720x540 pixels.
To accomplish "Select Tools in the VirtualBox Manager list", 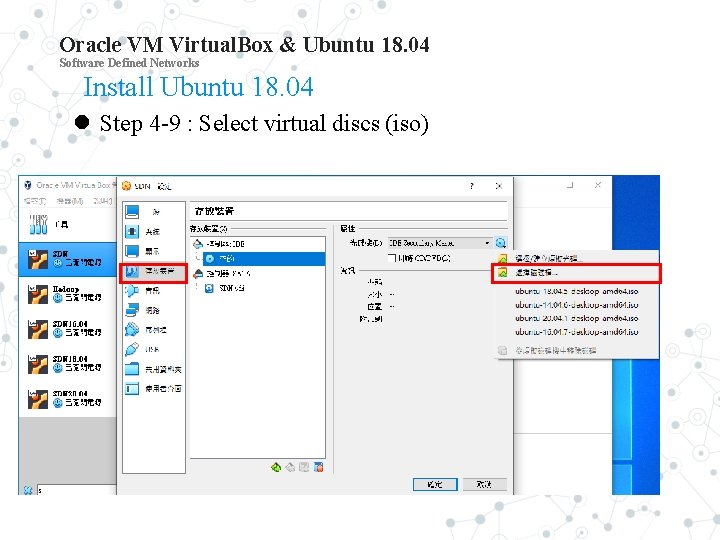I will (x=67, y=224).
